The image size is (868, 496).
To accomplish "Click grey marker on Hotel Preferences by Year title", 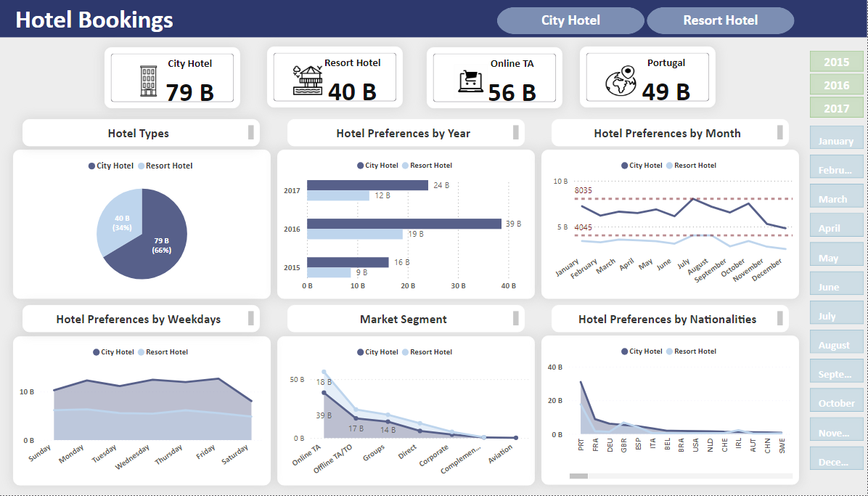I will pos(516,132).
